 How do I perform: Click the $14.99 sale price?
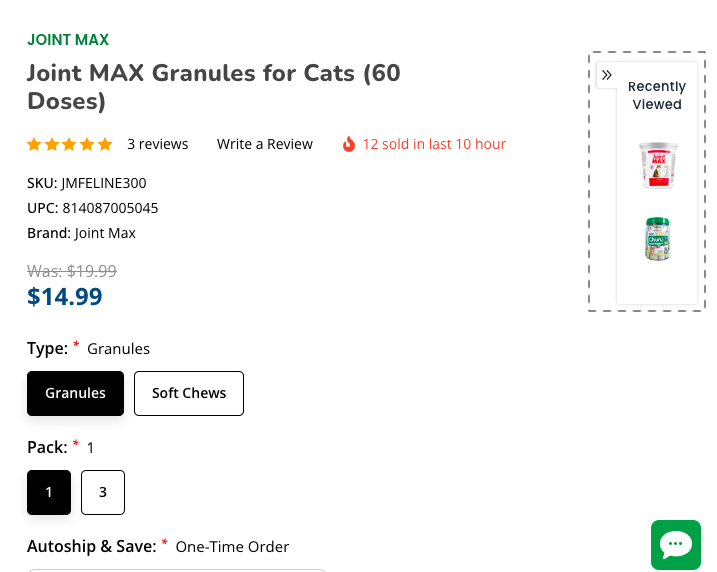tap(64, 297)
